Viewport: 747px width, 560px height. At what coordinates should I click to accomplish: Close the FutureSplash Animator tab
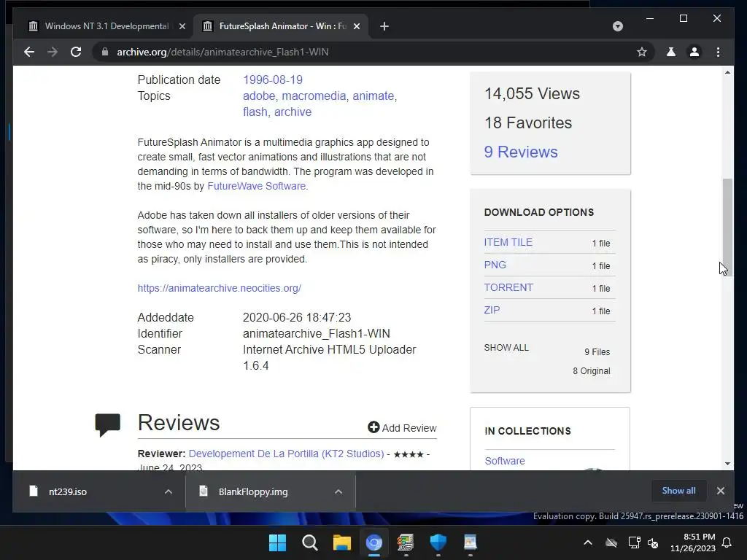[x=356, y=26]
